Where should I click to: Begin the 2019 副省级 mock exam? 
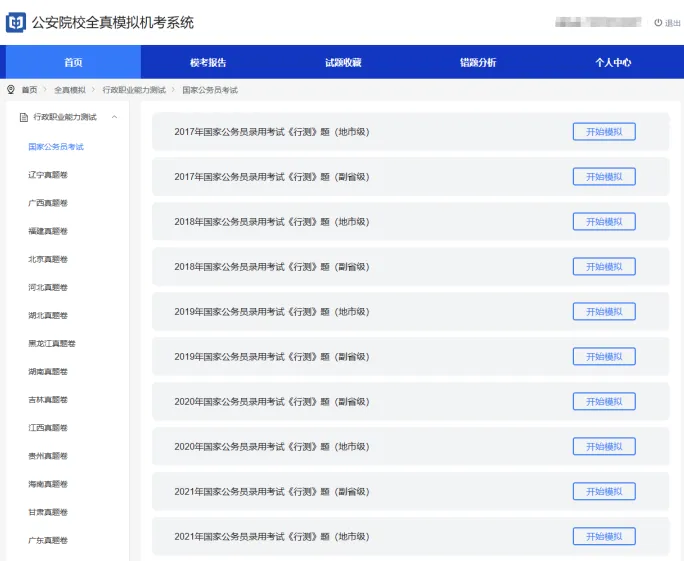point(604,356)
